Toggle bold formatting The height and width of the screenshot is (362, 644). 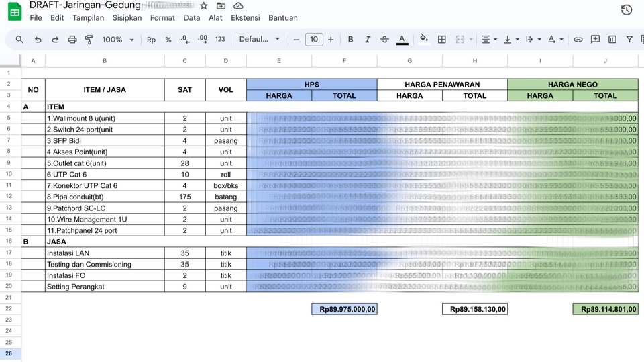pos(350,40)
